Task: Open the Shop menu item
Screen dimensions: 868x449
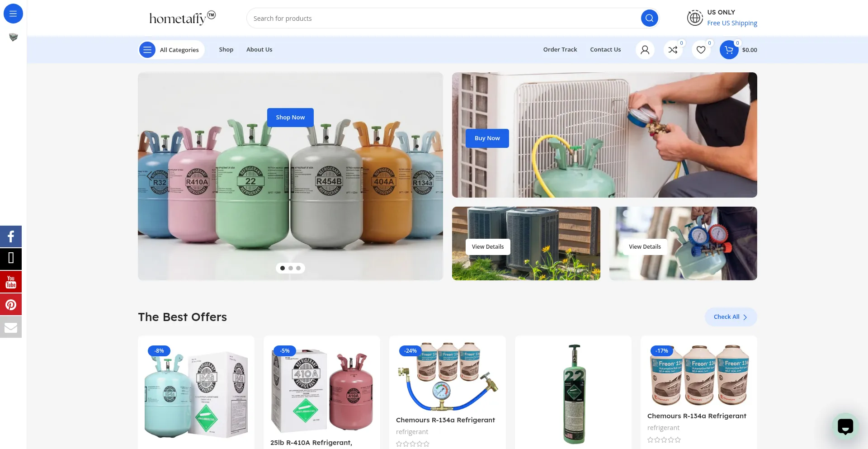Action: (226, 50)
